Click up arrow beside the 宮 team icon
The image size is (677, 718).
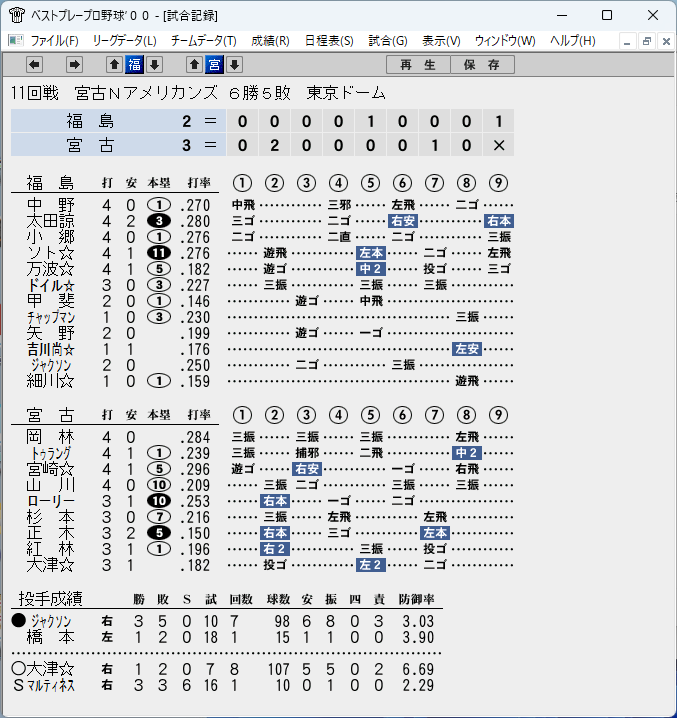tap(194, 65)
